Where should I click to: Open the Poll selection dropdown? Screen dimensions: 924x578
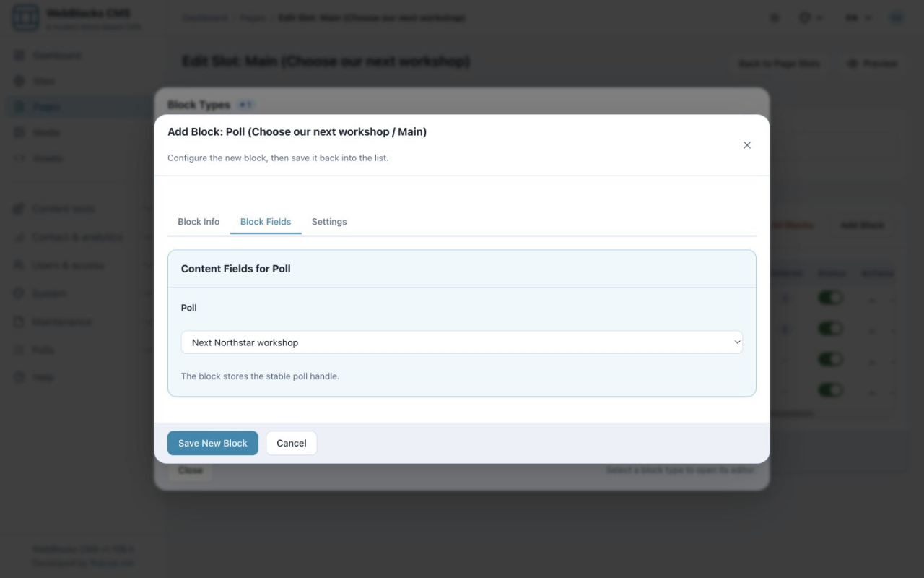click(462, 342)
